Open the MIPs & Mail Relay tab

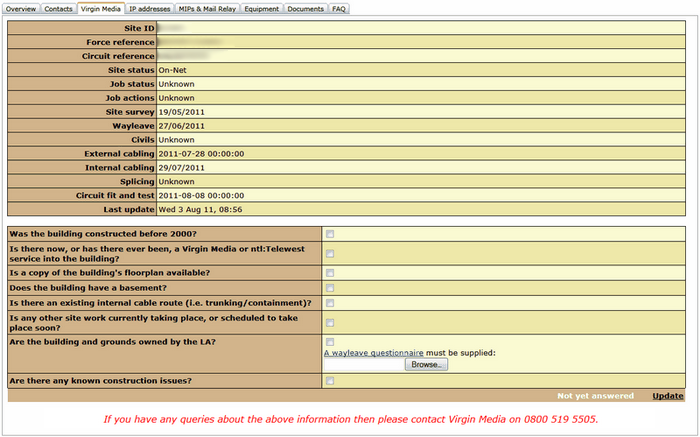click(x=207, y=8)
